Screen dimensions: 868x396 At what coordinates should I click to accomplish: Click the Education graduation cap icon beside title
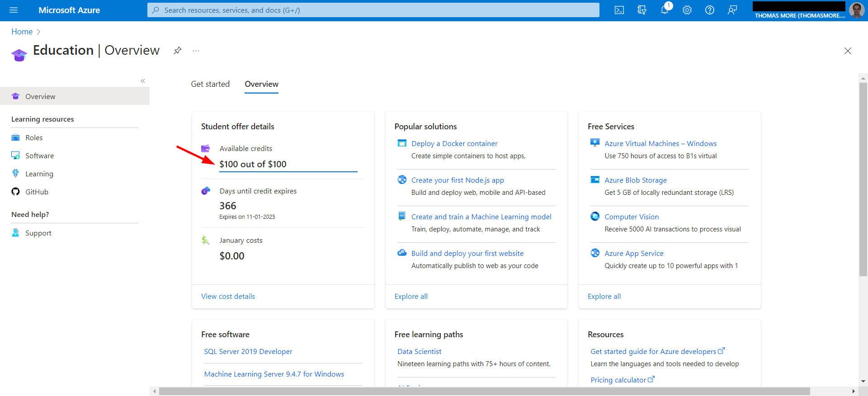(x=19, y=55)
